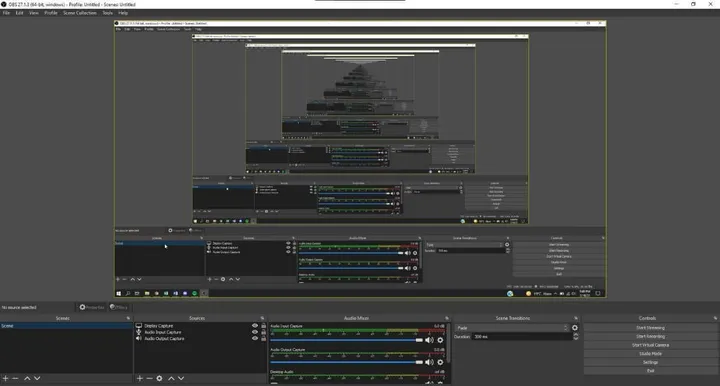Click the 'No source selected' status text
Image resolution: width=720 pixels, height=386 pixels.
(19, 307)
